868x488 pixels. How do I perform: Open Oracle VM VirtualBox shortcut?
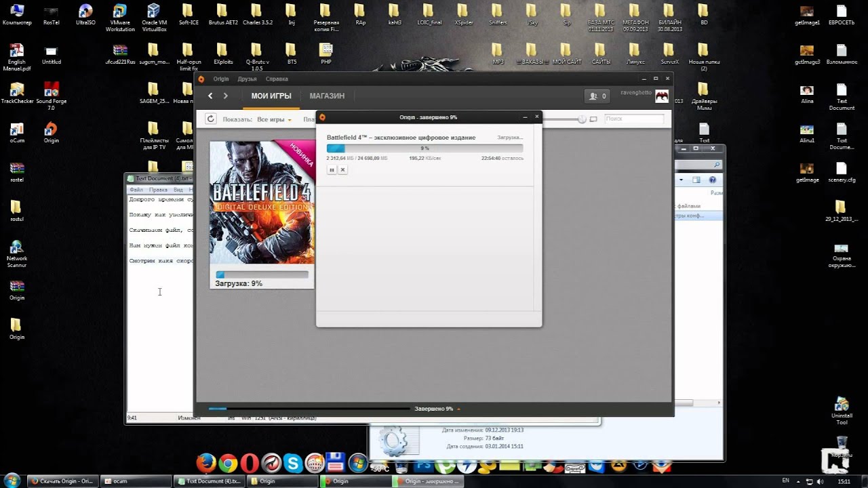(x=154, y=18)
